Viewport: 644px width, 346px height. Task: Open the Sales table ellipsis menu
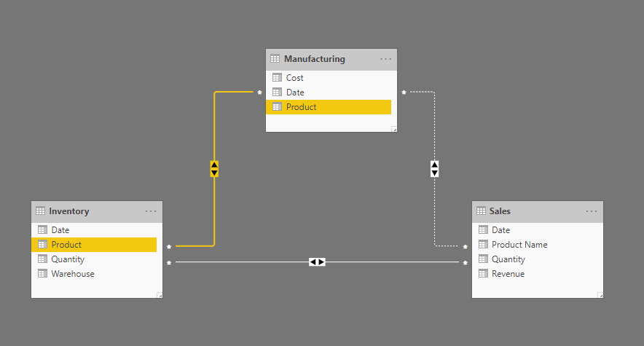(592, 211)
